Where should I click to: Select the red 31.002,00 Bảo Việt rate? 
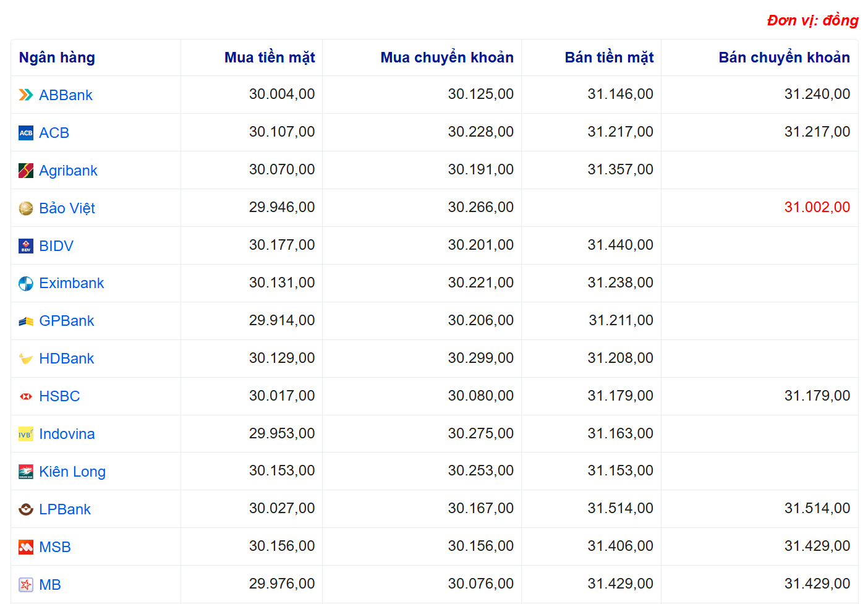[x=817, y=207]
